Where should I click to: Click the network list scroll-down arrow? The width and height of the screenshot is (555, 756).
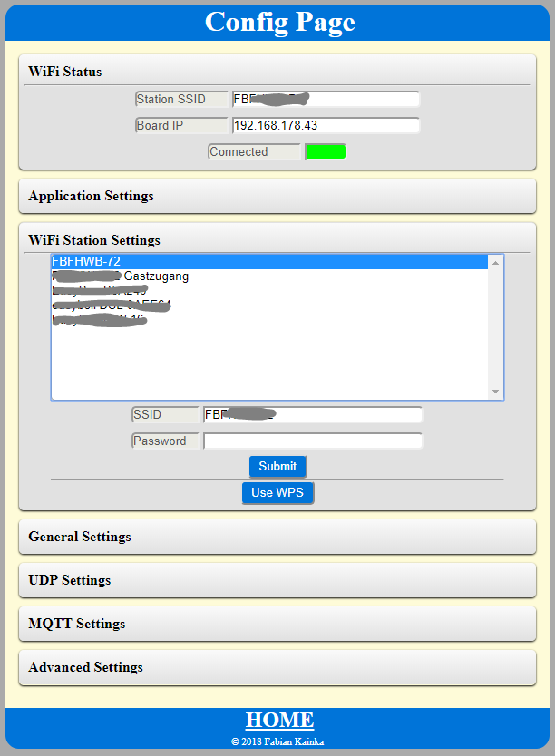(495, 392)
